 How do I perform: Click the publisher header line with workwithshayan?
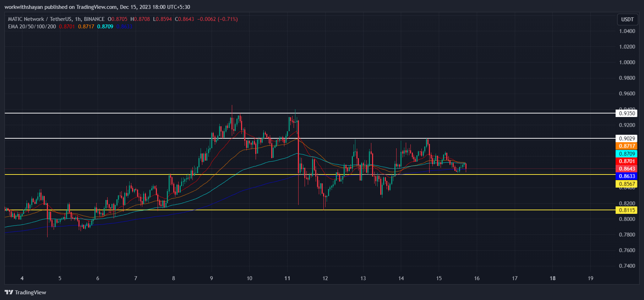click(97, 7)
